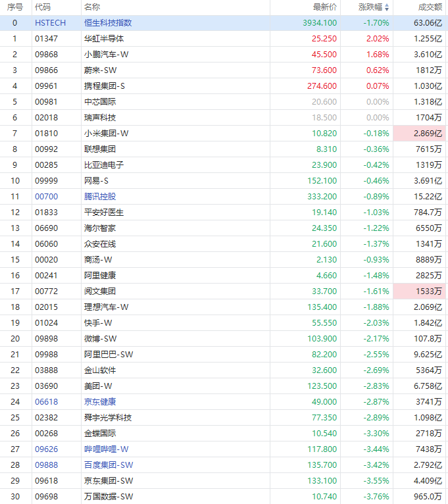Image resolution: width=448 pixels, height=504 pixels.
Task: Open the 09888 code link
Action: tap(47, 465)
